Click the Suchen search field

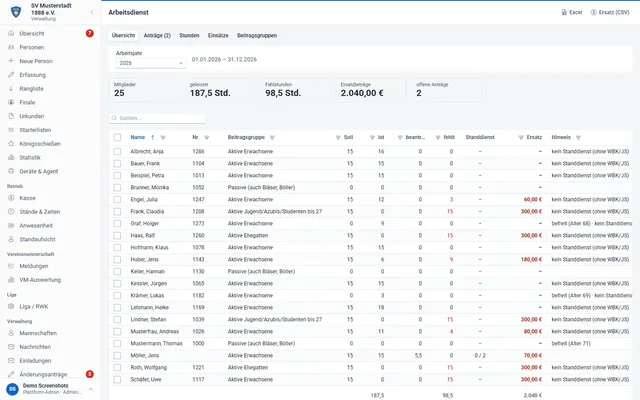tap(157, 118)
